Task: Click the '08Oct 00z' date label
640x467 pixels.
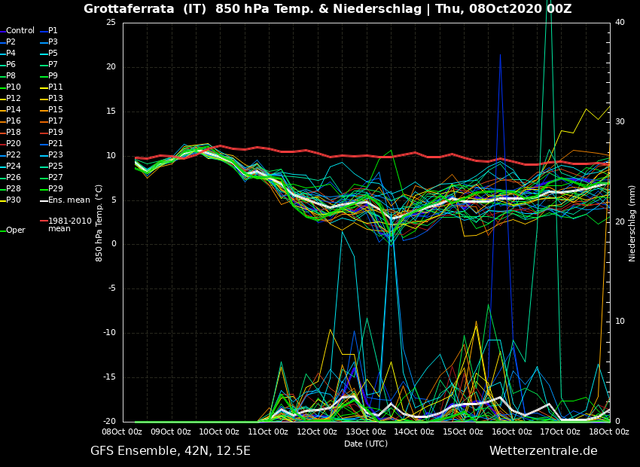Action: (122, 432)
